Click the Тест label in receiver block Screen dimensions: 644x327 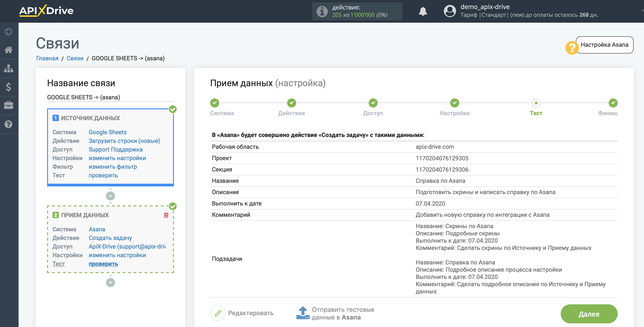point(58,264)
